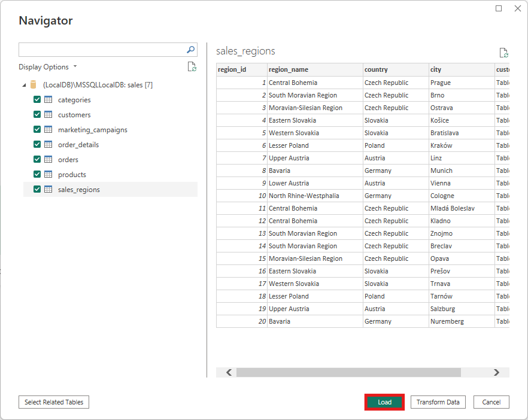Click the customers table icon

48,114
